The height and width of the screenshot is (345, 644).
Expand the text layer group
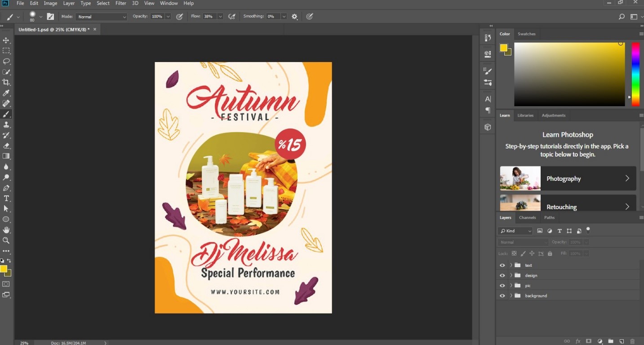tap(511, 265)
